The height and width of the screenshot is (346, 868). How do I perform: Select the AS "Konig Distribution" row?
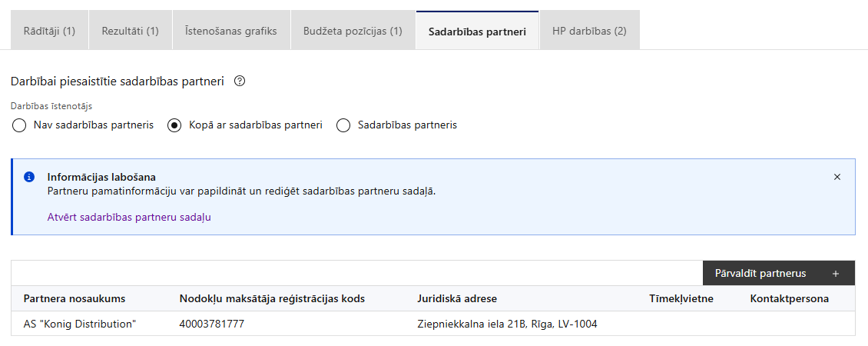80,324
